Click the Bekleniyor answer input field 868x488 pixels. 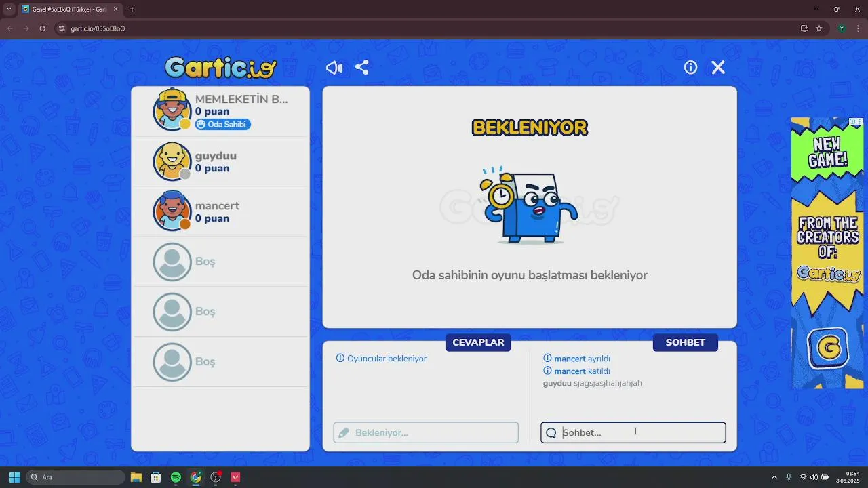[x=426, y=432]
